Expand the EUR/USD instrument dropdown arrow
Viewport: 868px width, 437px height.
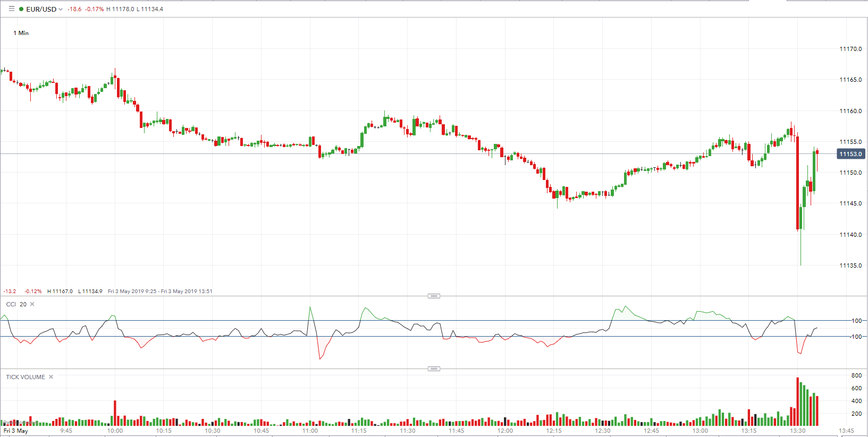[61, 10]
